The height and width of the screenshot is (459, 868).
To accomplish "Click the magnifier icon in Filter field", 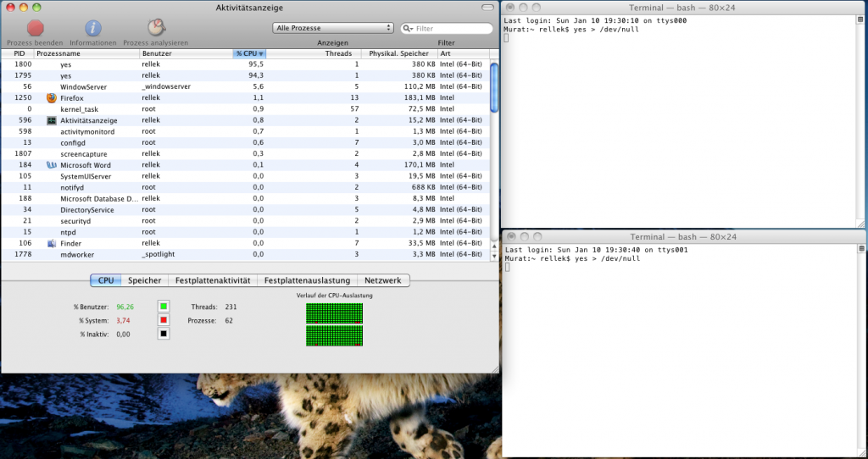I will (x=408, y=28).
